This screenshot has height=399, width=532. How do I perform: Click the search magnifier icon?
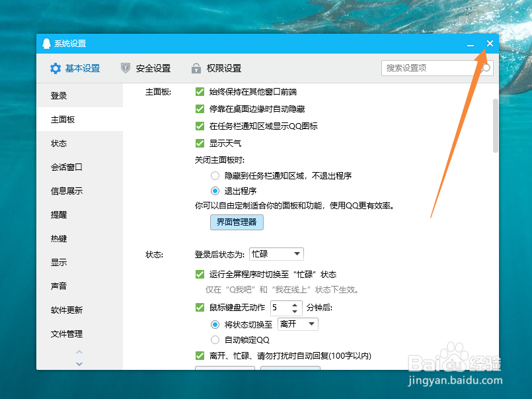(x=485, y=68)
